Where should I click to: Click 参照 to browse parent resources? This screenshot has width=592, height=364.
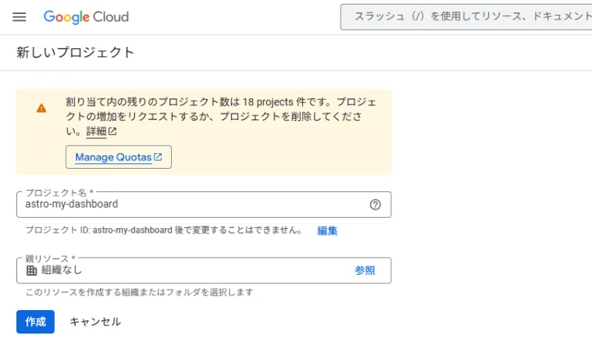(x=365, y=270)
